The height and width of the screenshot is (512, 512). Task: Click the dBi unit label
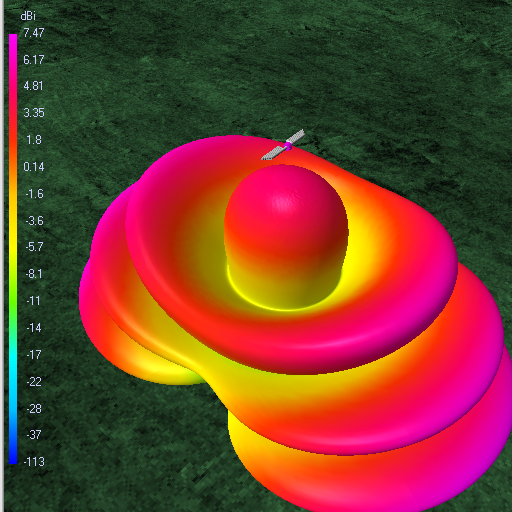pyautogui.click(x=28, y=16)
